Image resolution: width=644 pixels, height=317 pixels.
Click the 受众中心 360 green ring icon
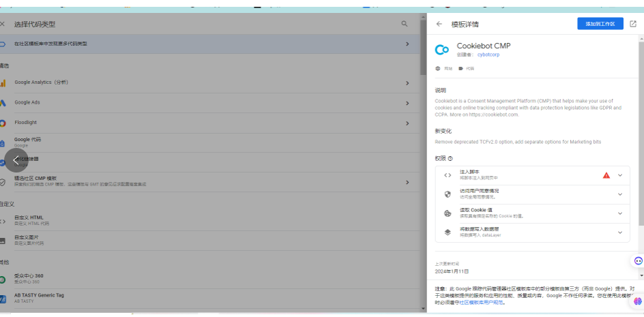[3, 280]
